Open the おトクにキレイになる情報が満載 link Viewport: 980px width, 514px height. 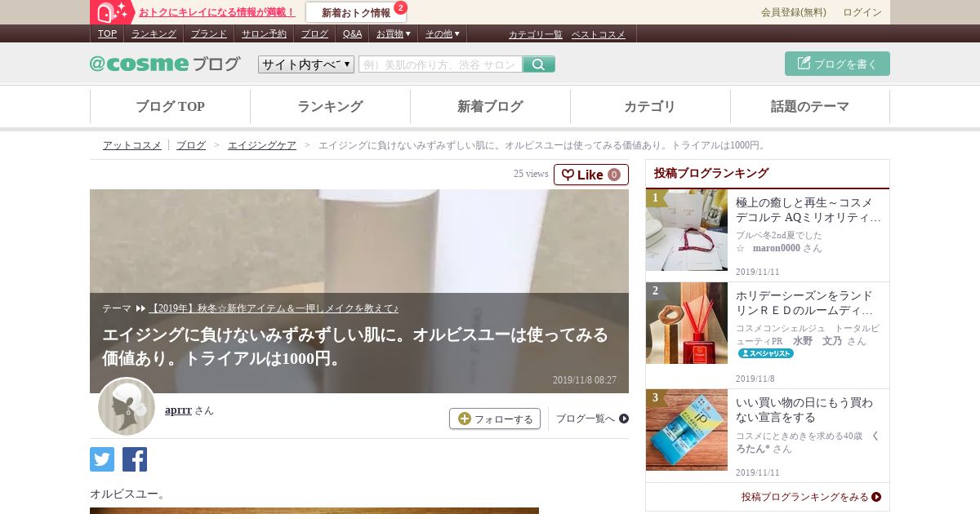click(216, 12)
